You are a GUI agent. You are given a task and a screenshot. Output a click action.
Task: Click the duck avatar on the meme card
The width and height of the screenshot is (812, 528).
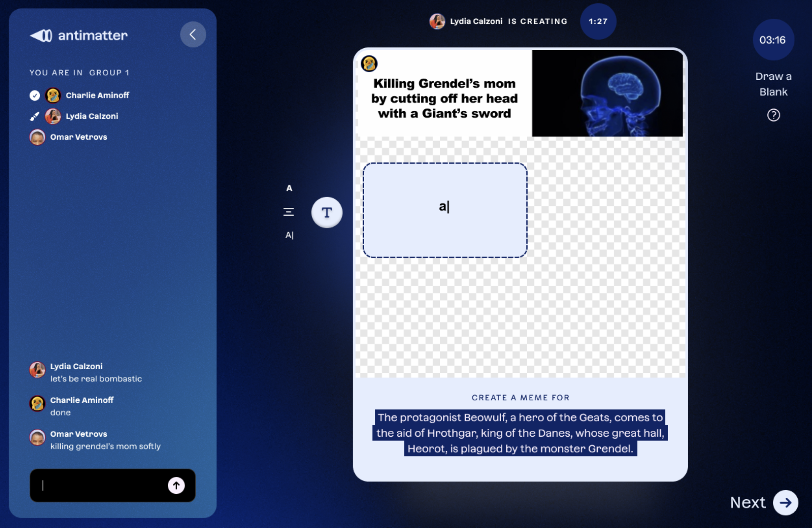pyautogui.click(x=369, y=64)
